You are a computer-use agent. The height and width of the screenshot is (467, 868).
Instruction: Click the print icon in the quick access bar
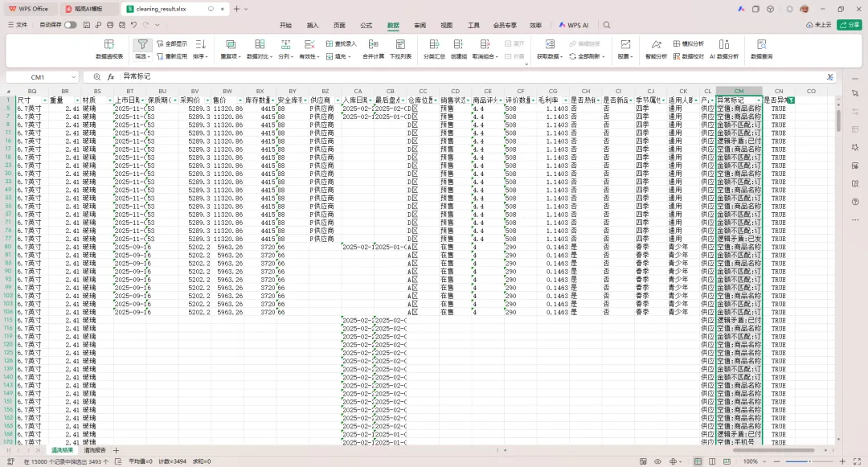(x=109, y=25)
